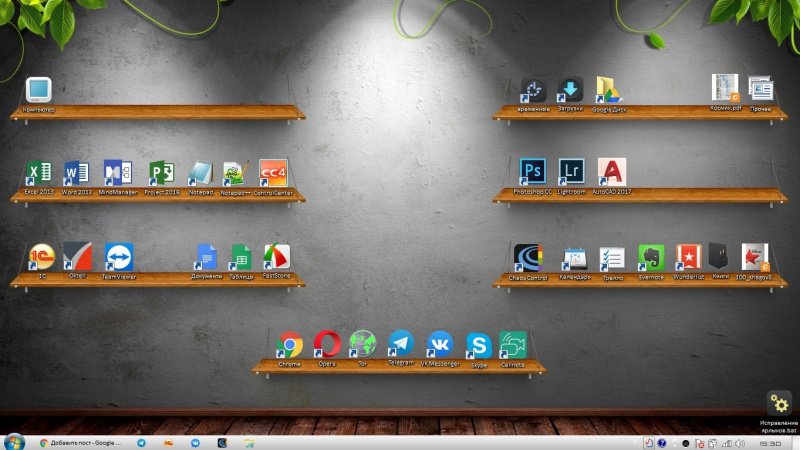Select the Project 2016 icon
800x450 pixels.
pyautogui.click(x=162, y=172)
